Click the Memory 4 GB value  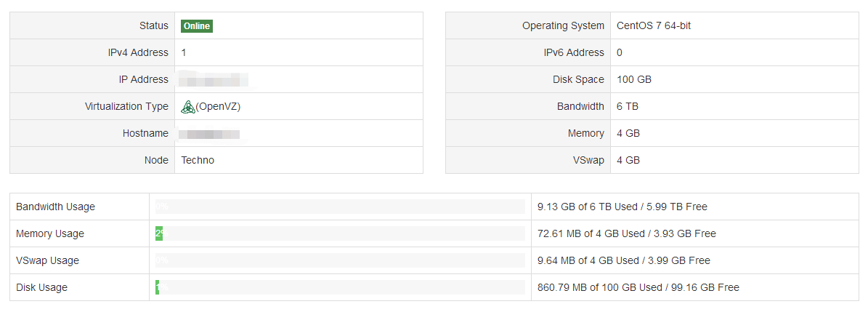(x=628, y=133)
